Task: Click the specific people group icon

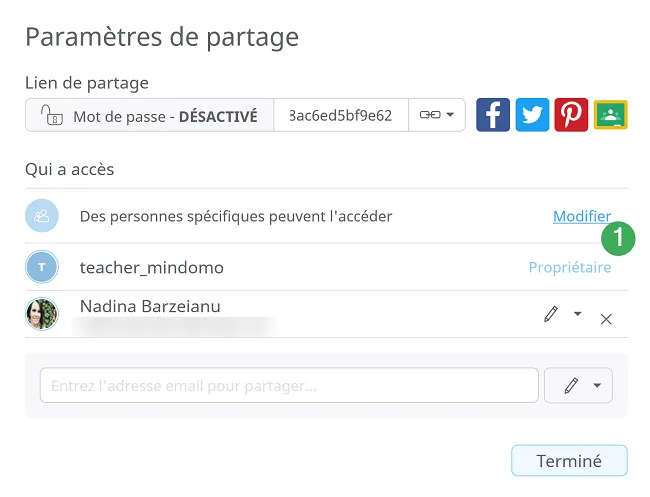Action: click(42, 216)
